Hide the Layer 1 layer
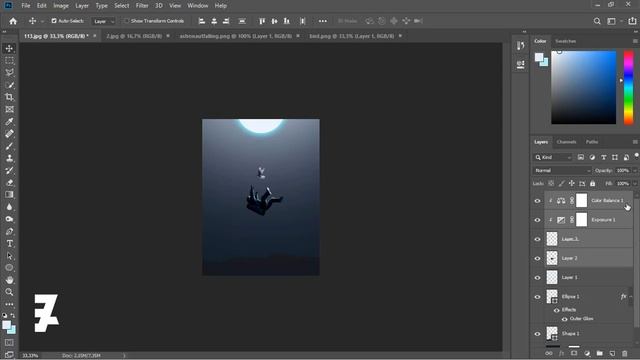Image resolution: width=640 pixels, height=360 pixels. [537, 278]
